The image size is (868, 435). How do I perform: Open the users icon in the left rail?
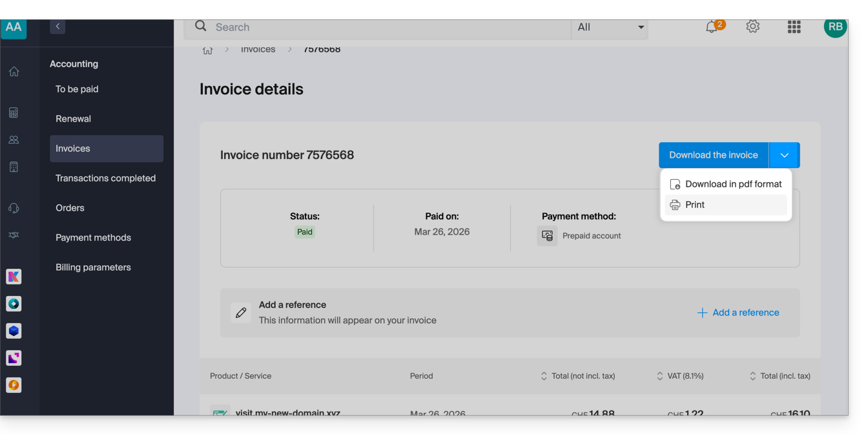(x=14, y=140)
